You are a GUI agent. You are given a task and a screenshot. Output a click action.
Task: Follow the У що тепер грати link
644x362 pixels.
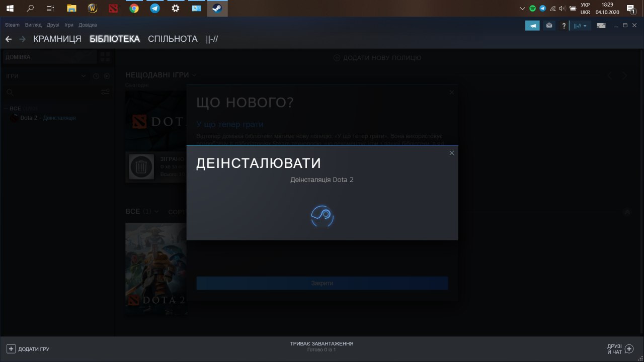(230, 124)
